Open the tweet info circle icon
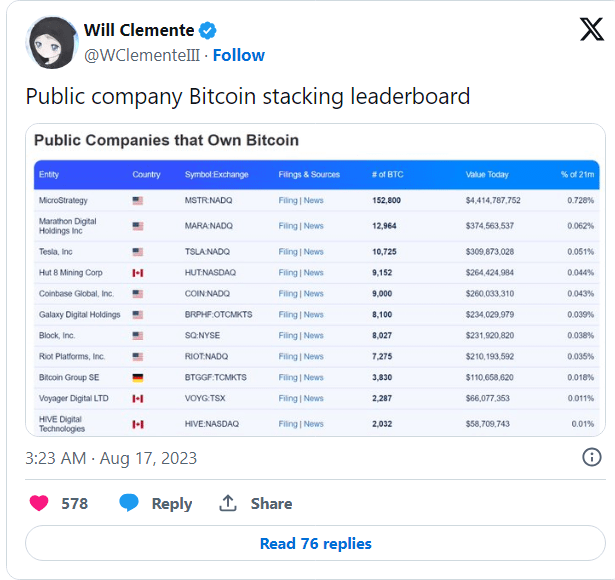Screen dimensions: 615x580 591,457
